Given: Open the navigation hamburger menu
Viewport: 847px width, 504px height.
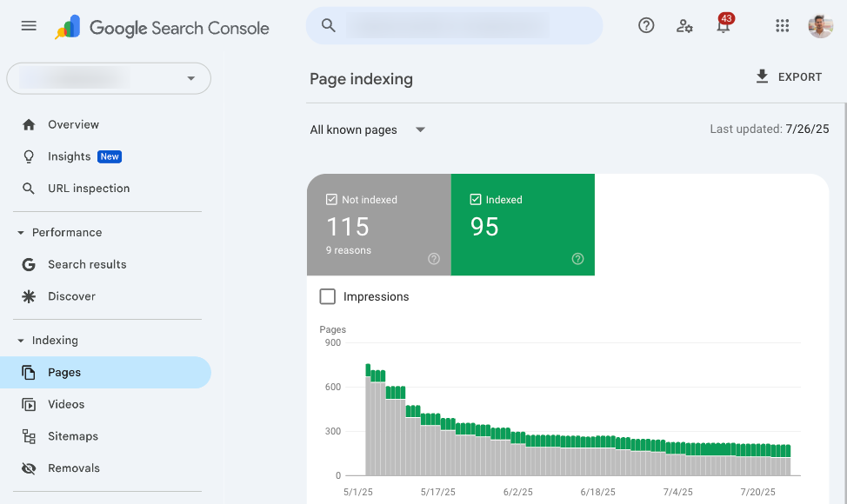Looking at the screenshot, I should (x=28, y=25).
